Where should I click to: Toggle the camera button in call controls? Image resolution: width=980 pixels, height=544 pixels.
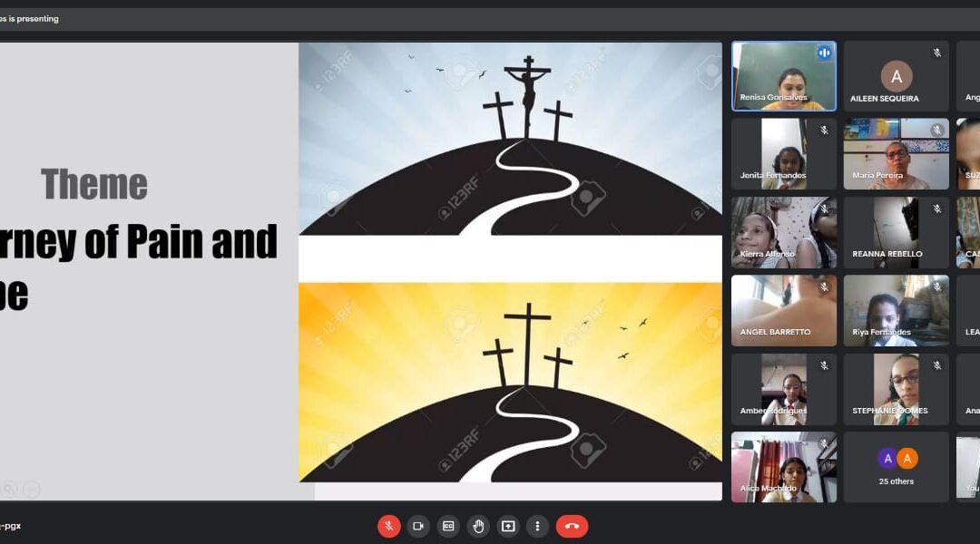point(418,527)
